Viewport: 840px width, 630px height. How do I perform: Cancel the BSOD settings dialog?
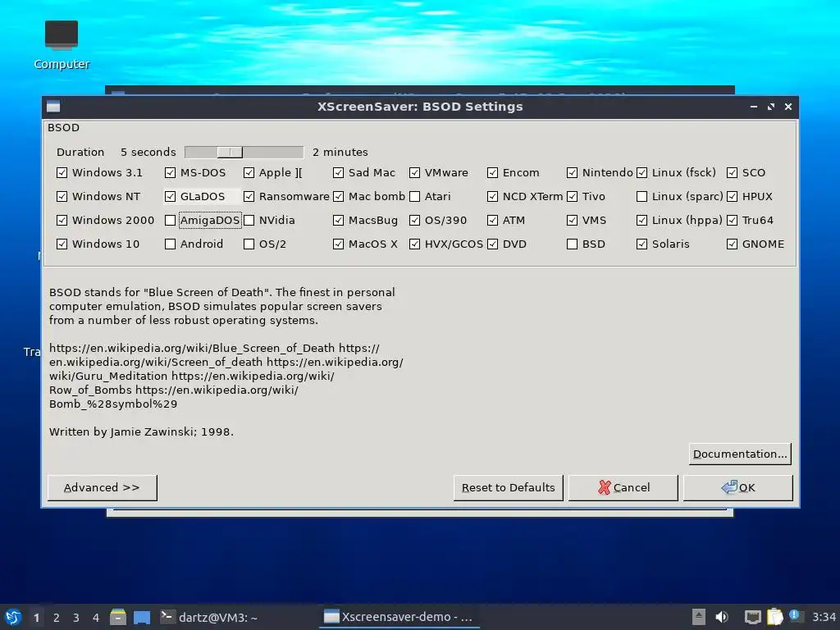pos(623,487)
